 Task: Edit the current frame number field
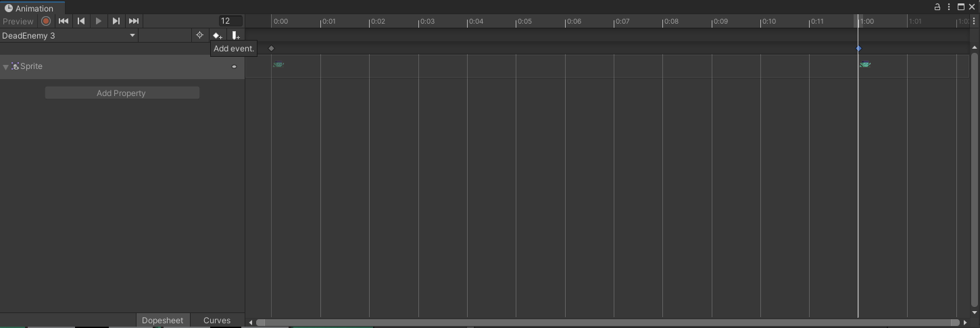(x=230, y=21)
